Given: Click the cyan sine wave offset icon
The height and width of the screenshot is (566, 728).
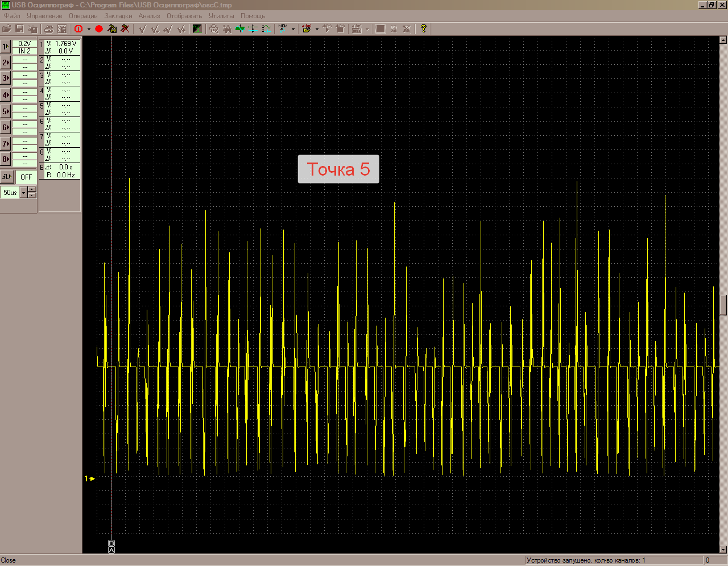Looking at the screenshot, I should [x=267, y=28].
